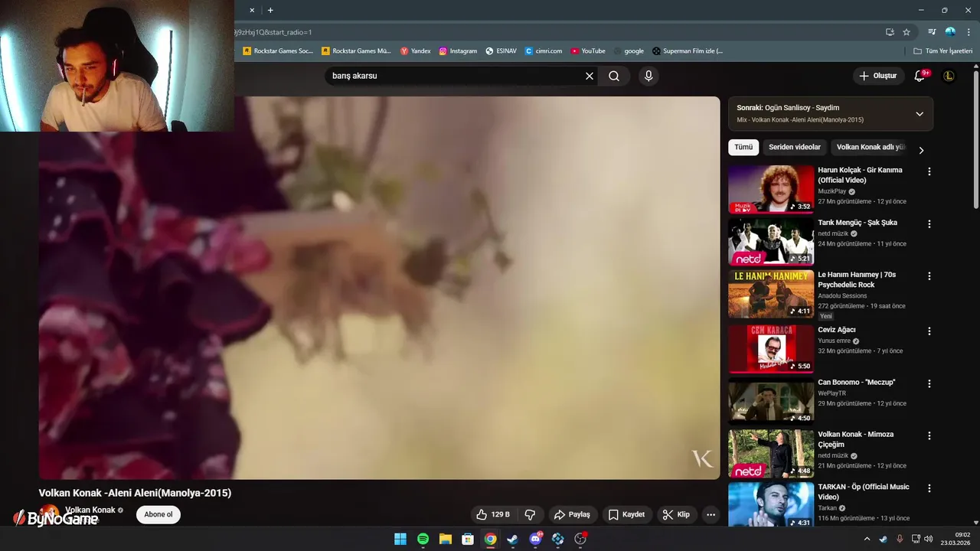980x551 pixels.
Task: Open the ESINAV bookmark
Action: pyautogui.click(x=501, y=51)
